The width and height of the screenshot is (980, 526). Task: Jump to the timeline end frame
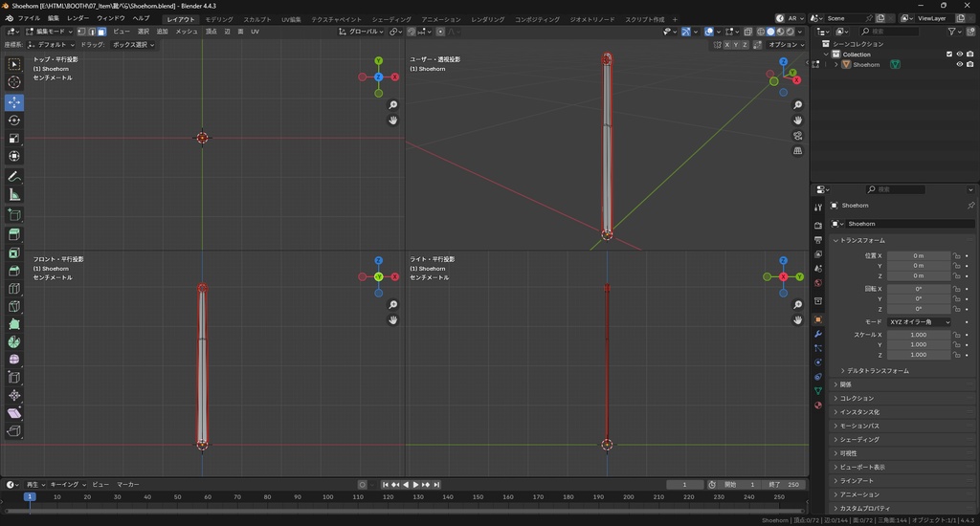pyautogui.click(x=436, y=485)
